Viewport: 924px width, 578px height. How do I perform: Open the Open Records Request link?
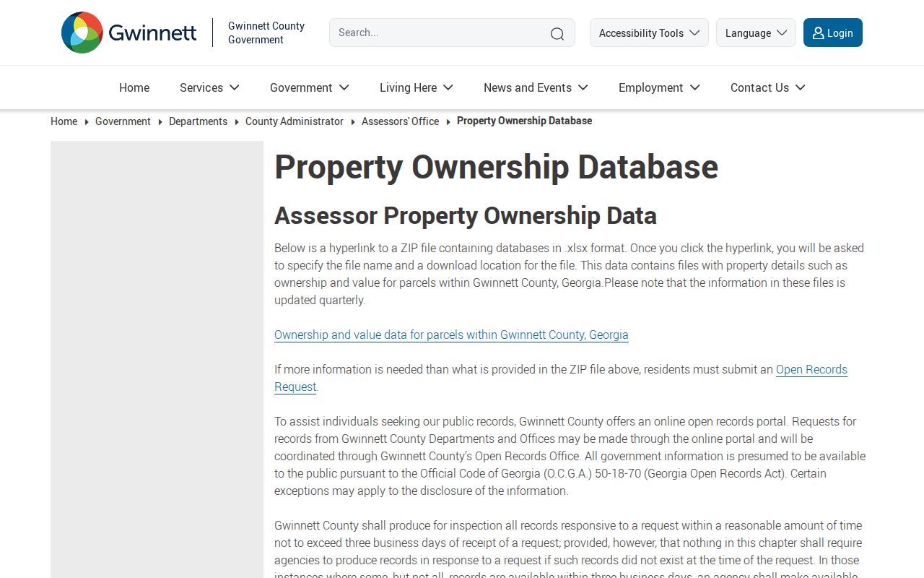click(811, 369)
